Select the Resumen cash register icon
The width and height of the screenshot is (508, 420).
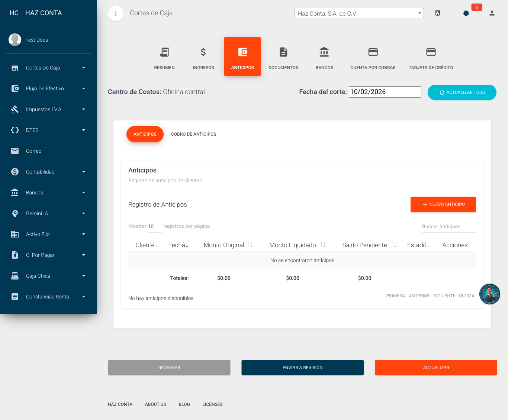[x=164, y=56]
